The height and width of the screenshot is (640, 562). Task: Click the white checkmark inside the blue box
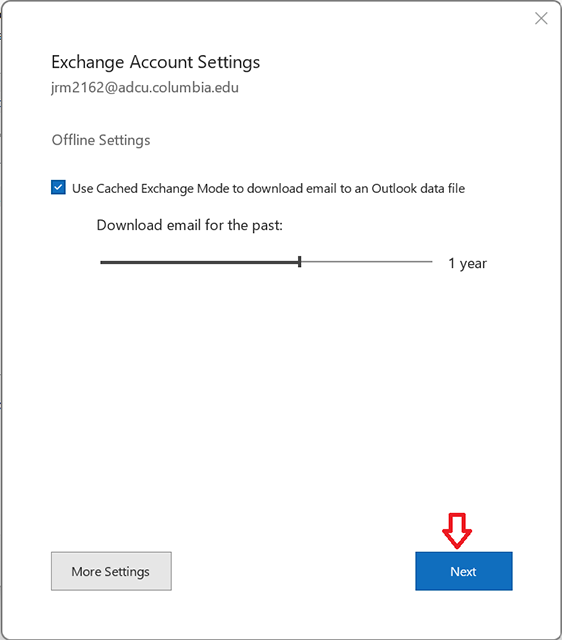click(58, 187)
